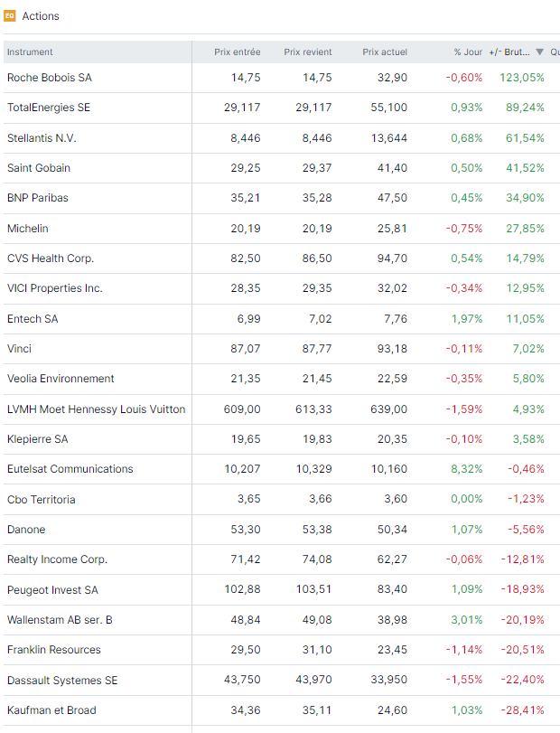Open Cbo Territoria instrument

point(42,499)
